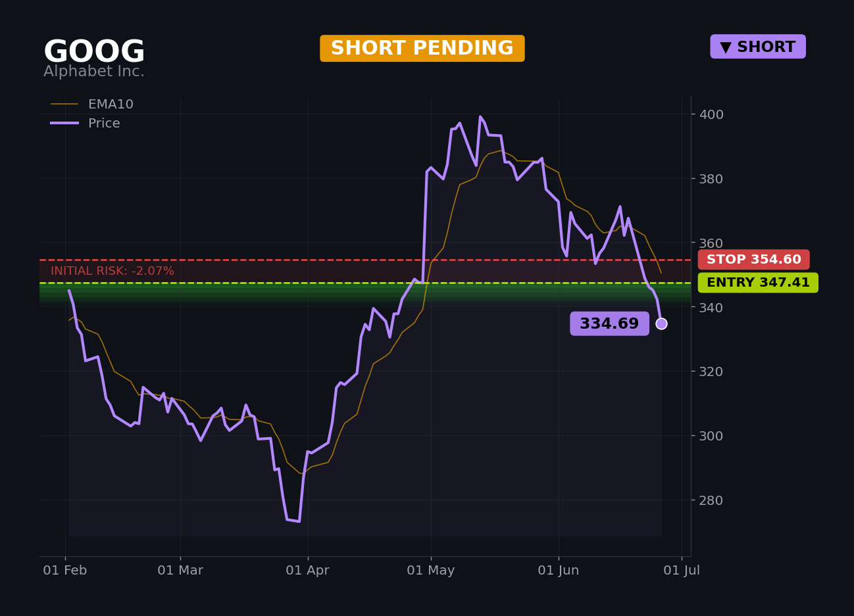This screenshot has height=616, width=854.
Task: Click the 280 price axis label
Action: [x=711, y=500]
